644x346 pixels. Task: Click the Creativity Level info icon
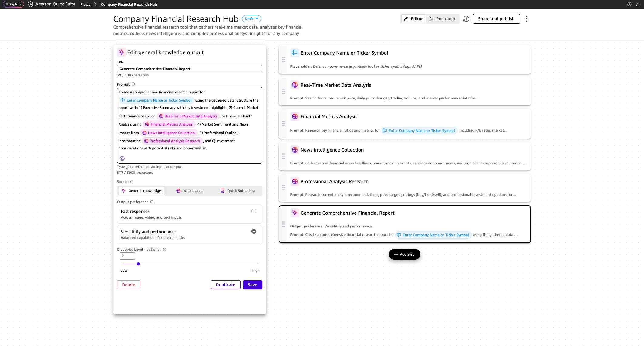(x=164, y=250)
